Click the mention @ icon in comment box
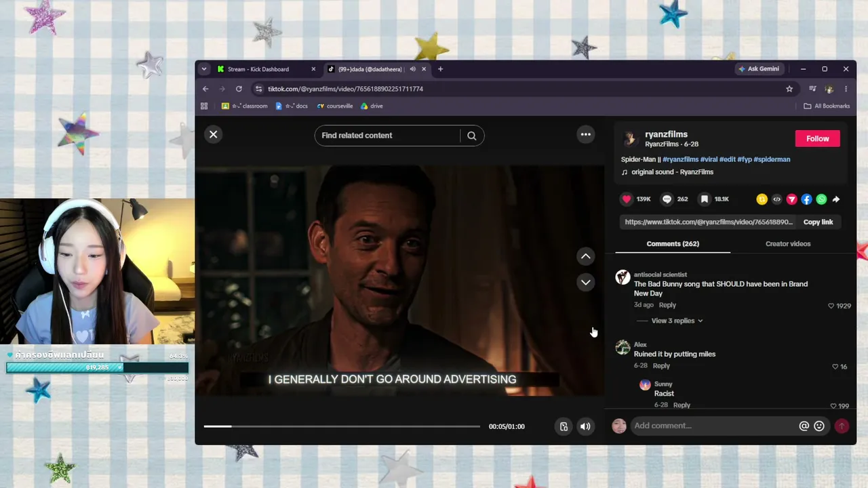This screenshot has width=868, height=488. pyautogui.click(x=804, y=426)
